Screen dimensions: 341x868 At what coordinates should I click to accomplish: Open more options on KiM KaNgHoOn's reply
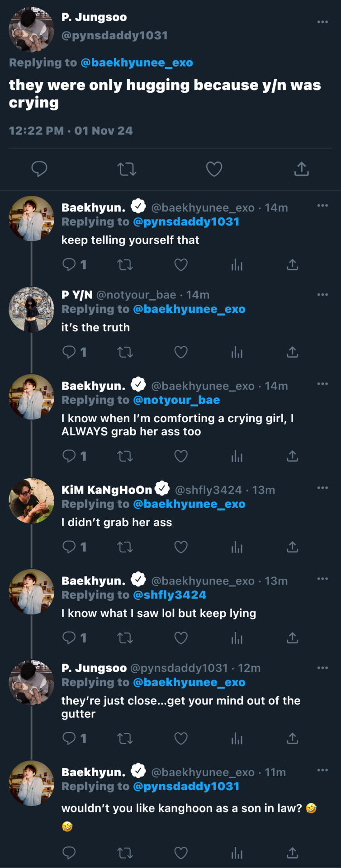coord(322,488)
